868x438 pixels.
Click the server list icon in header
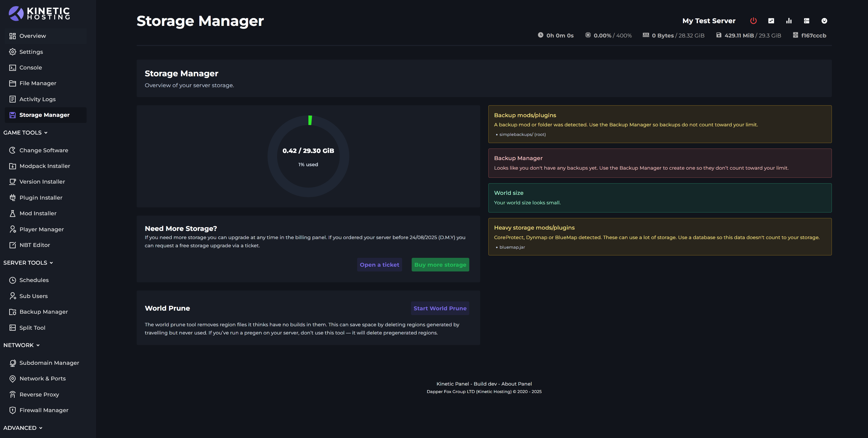[x=806, y=21]
